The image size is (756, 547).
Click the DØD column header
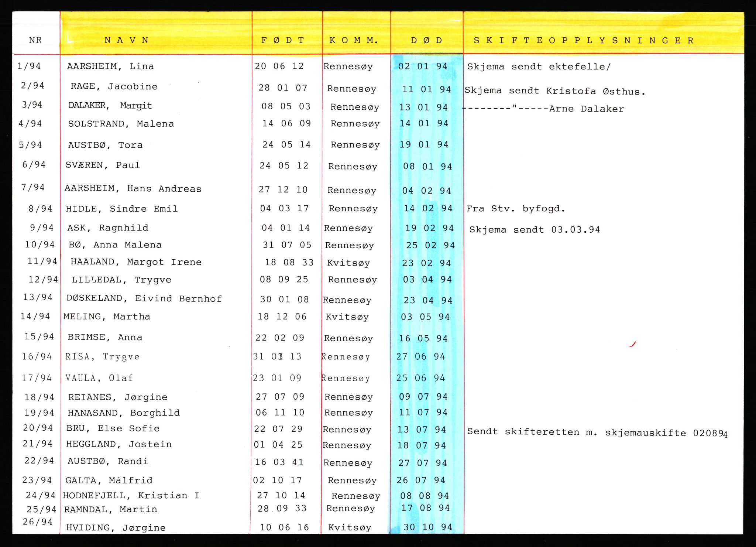427,40
